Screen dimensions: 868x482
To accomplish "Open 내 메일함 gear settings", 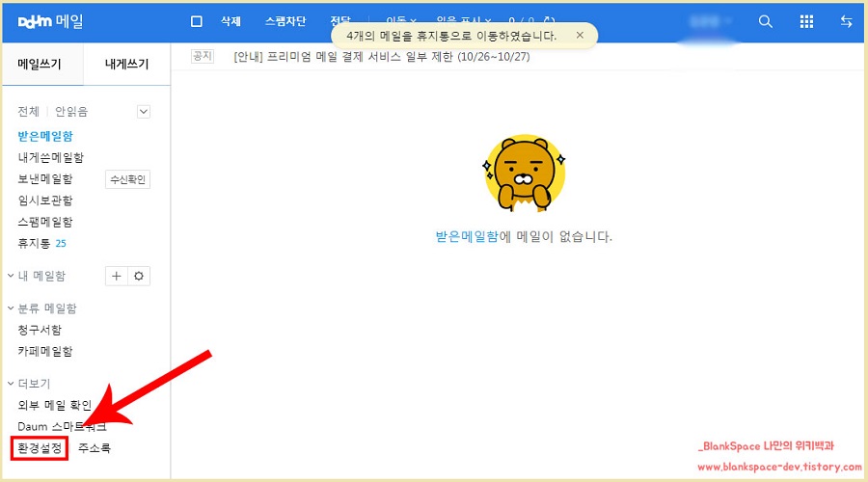I will (139, 276).
